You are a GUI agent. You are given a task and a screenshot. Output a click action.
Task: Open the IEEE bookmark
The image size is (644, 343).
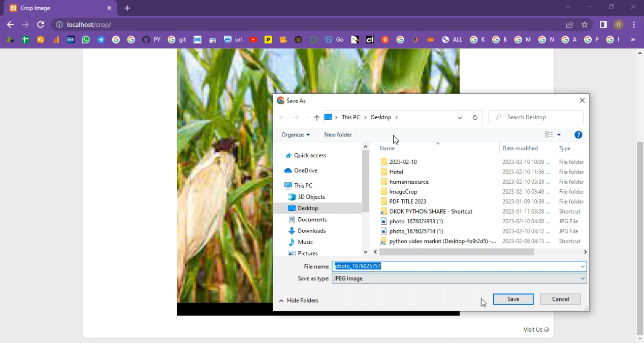pyautogui.click(x=71, y=40)
